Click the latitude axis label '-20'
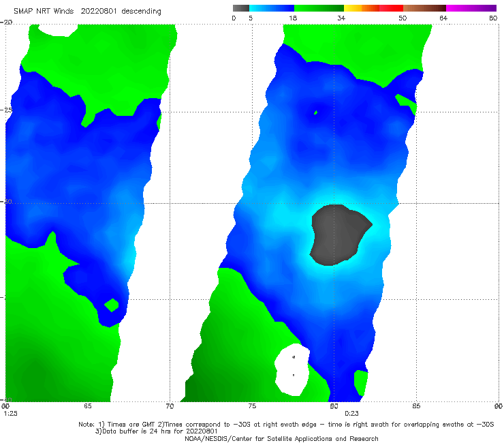This screenshot has width=504, height=443. pos(7,22)
